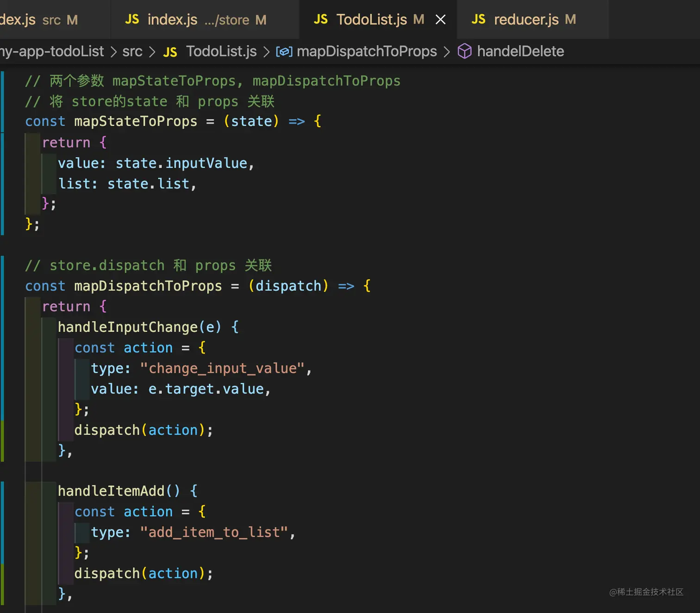
Task: Click the cube method icon before handelDelete
Action: click(x=464, y=51)
